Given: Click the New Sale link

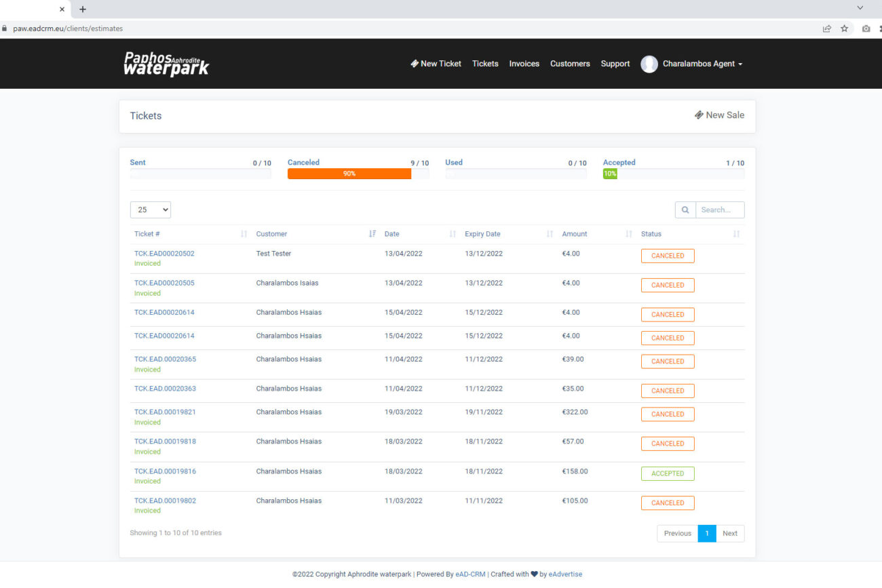Looking at the screenshot, I should point(719,115).
